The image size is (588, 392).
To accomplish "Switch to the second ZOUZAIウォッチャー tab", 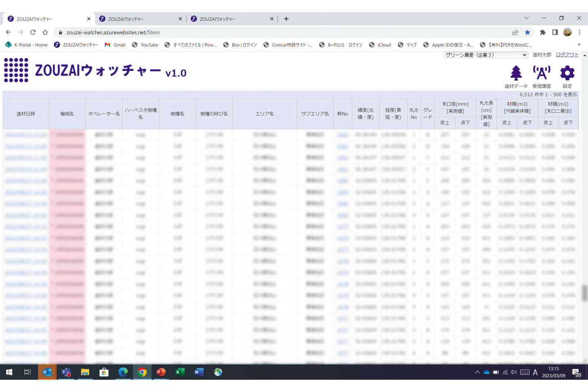I will click(140, 19).
